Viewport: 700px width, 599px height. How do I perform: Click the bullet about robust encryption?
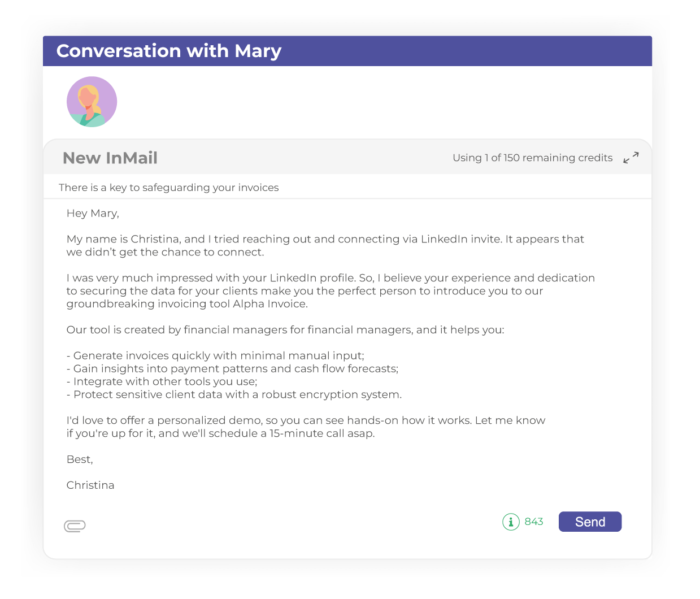click(234, 394)
